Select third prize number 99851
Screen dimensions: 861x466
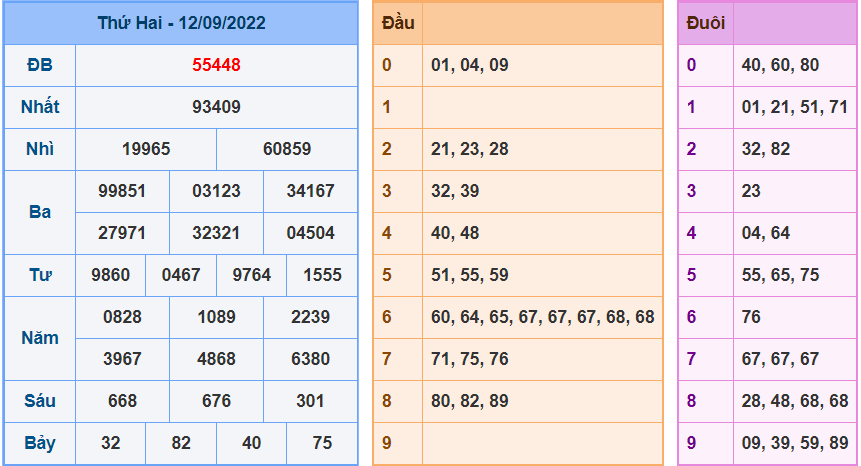point(122,191)
